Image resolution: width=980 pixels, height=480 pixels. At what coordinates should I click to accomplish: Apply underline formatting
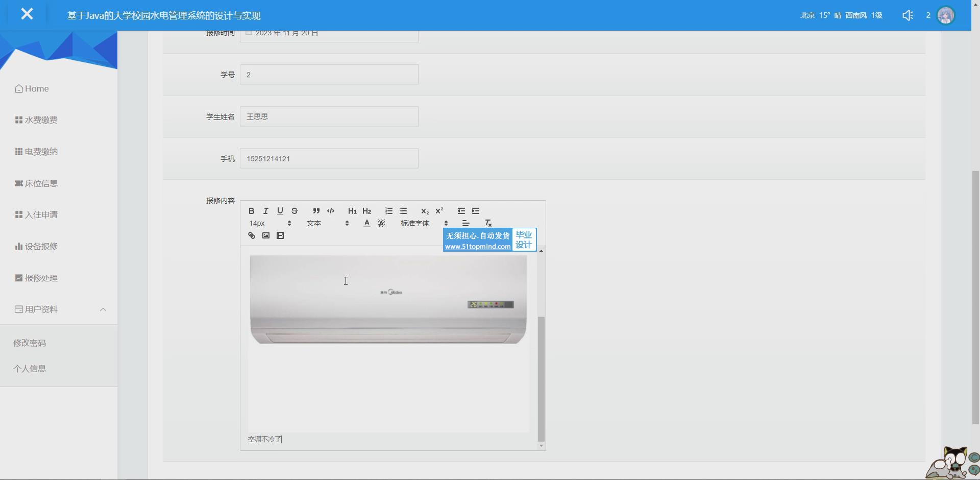click(280, 211)
